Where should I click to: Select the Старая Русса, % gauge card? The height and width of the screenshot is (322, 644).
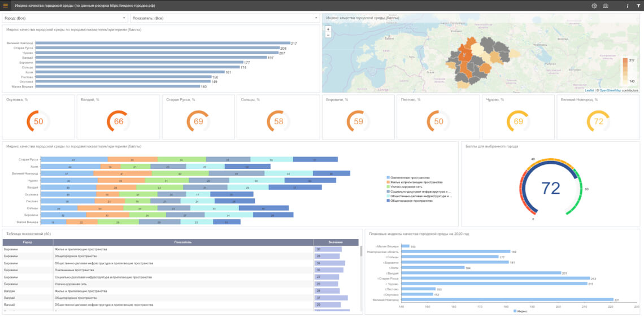pos(198,117)
